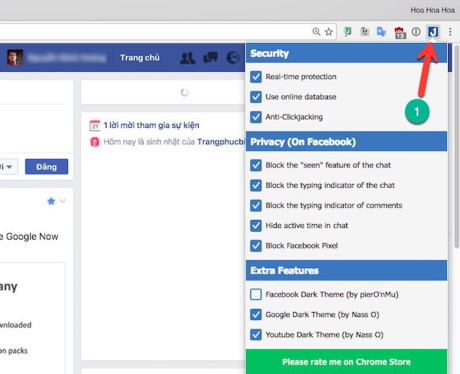Screen dimensions: 460x374
Task: Disable Google Dark Theme checkbox
Action: [x=256, y=315]
